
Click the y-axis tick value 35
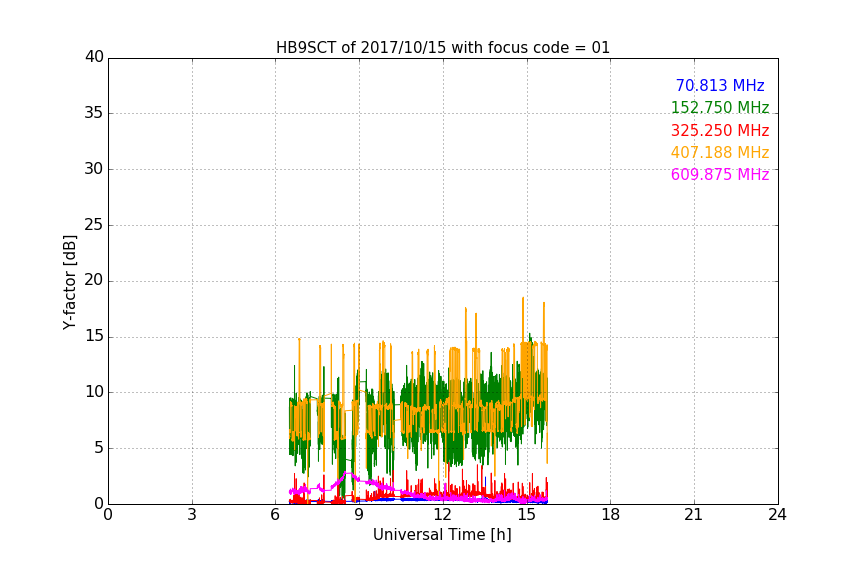[x=94, y=113]
